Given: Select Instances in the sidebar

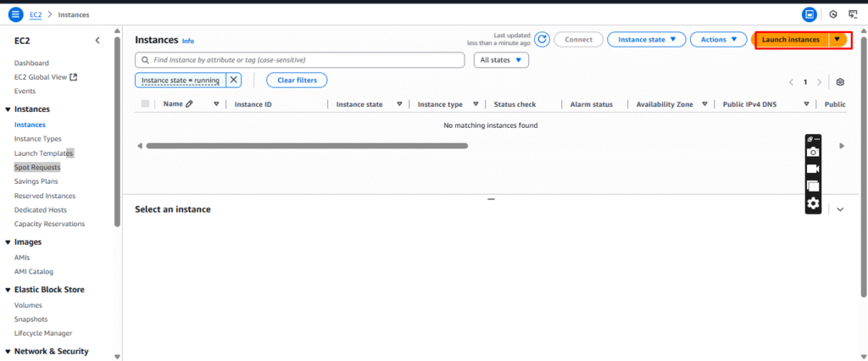Looking at the screenshot, I should [30, 125].
